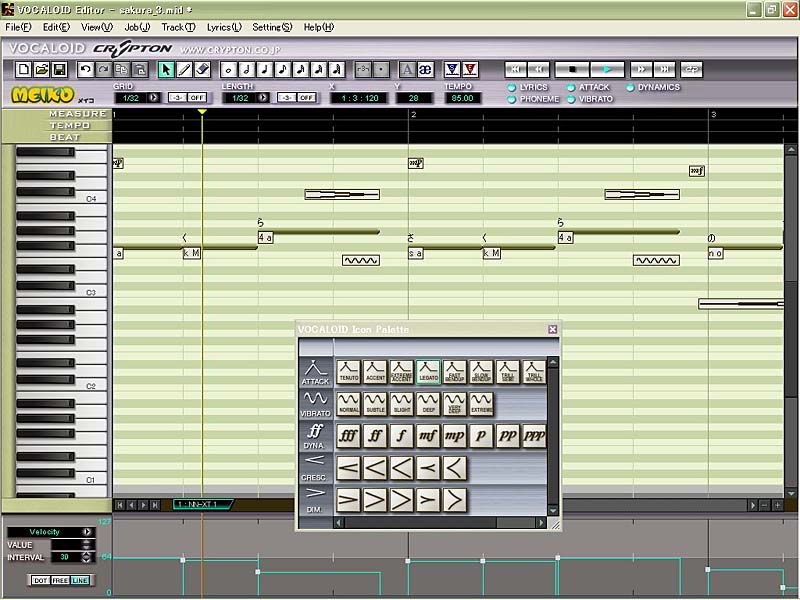This screenshot has height=600, width=800.
Task: Choose the eighth note length
Action: 282,69
